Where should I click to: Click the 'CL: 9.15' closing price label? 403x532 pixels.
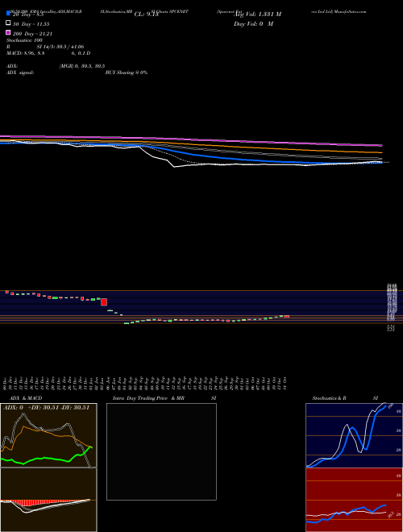(x=146, y=15)
